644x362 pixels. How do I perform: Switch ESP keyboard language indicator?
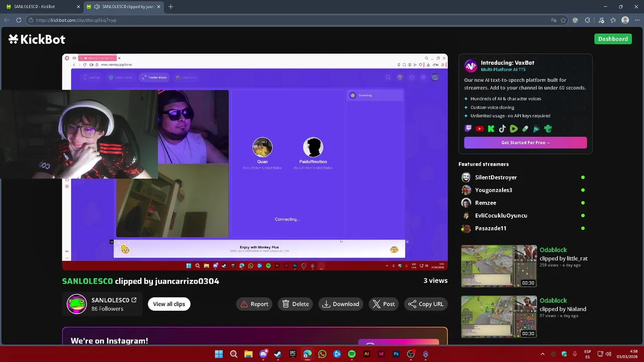tap(588, 354)
